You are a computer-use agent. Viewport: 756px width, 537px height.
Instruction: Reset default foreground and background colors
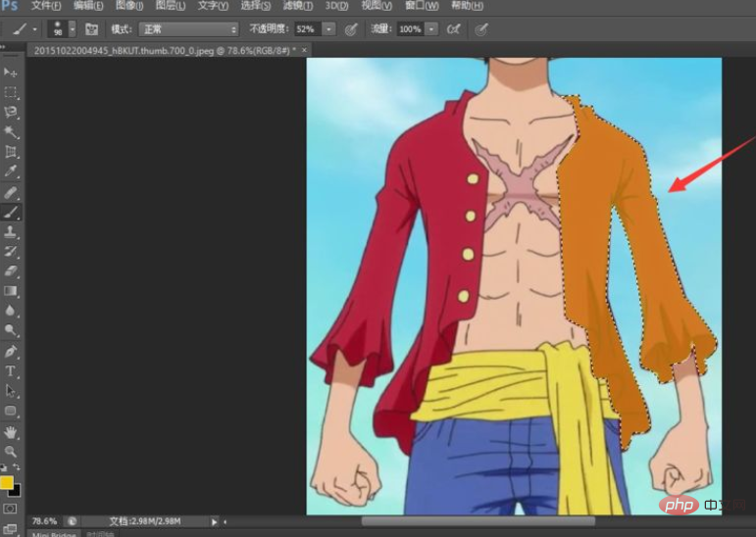coord(3,467)
